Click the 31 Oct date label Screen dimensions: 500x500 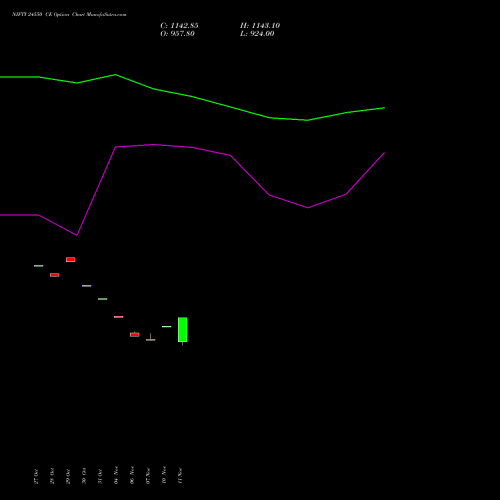coord(100,476)
